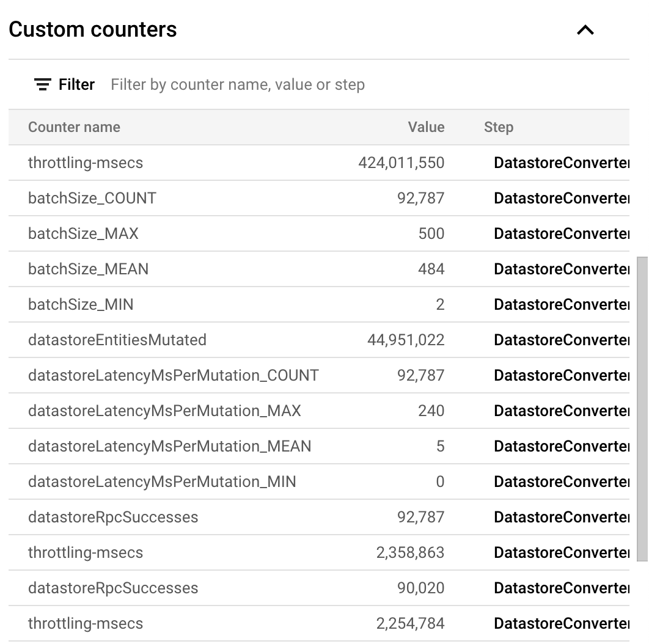
Task: Select the batchSize_MEAN counter name
Action: [x=88, y=269]
